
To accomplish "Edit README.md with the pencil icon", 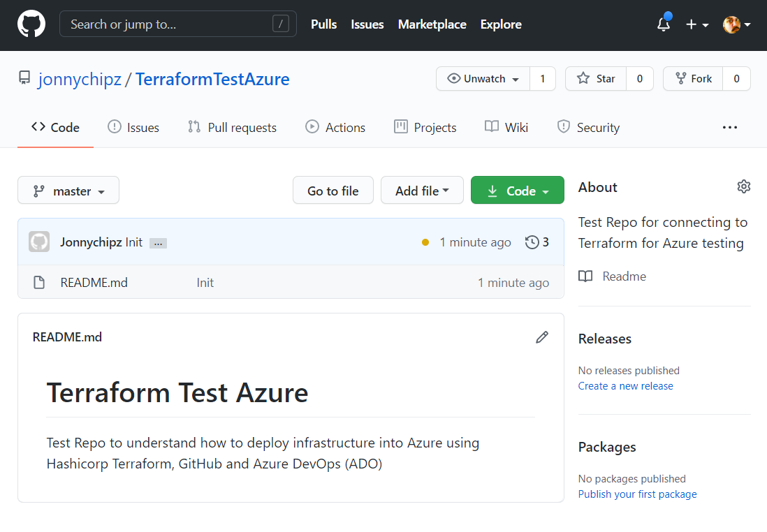I will click(x=542, y=337).
